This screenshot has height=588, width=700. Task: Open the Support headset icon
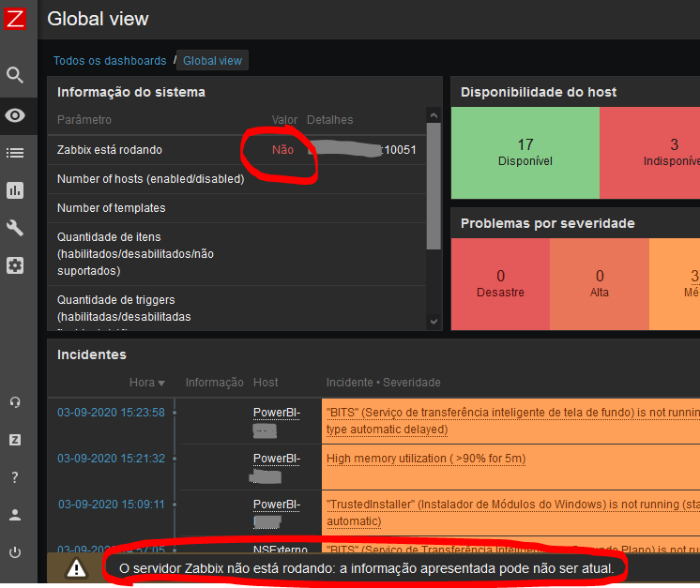(15, 402)
